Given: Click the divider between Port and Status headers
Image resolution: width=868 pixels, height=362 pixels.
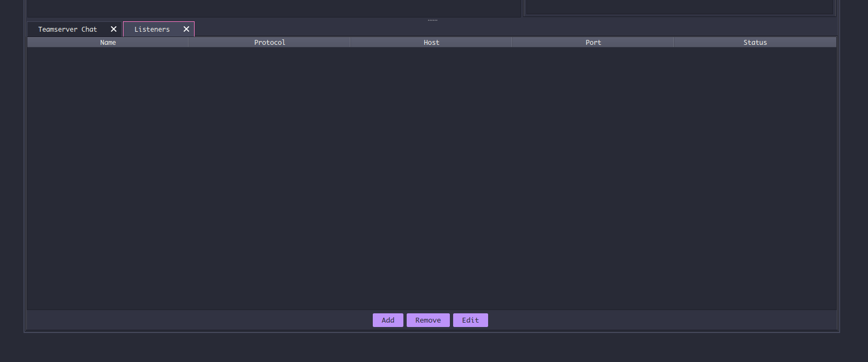Looking at the screenshot, I should [674, 43].
